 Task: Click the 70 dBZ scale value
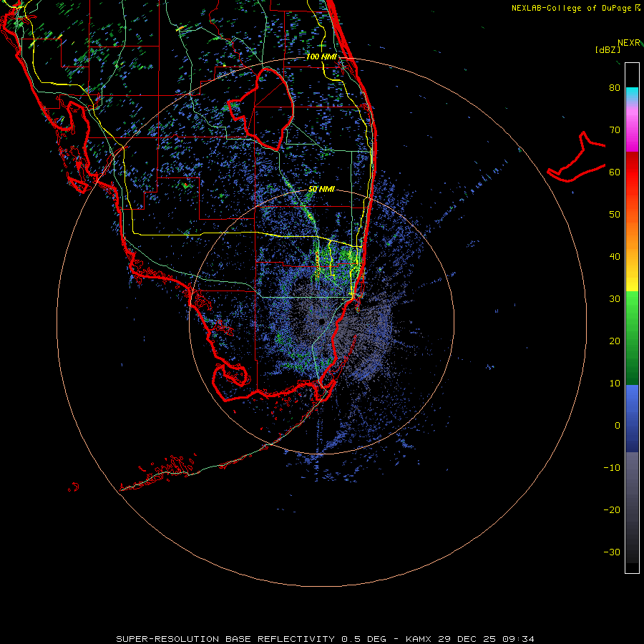tap(615, 130)
